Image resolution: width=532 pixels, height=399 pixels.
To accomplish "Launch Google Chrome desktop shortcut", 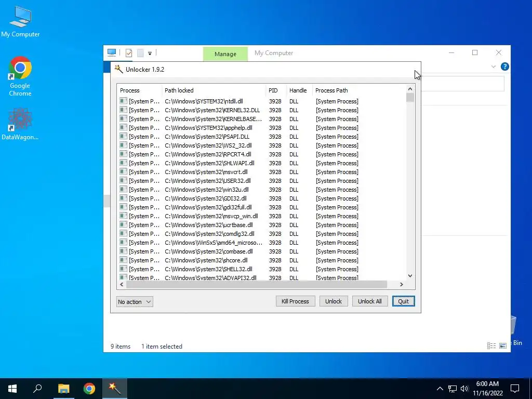I will click(20, 77).
